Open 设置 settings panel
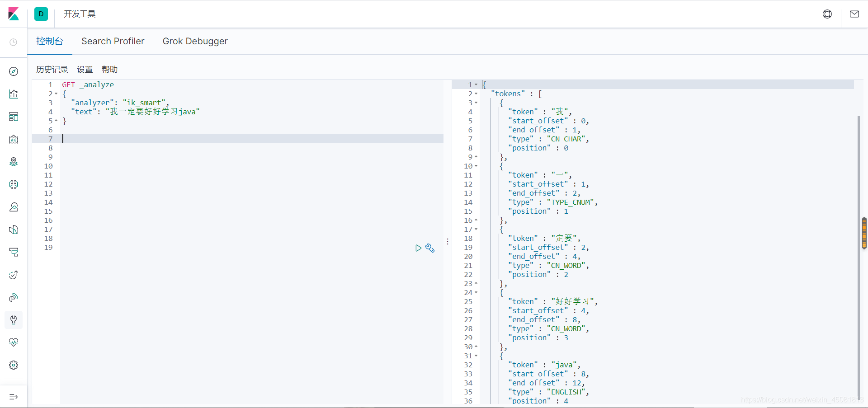The image size is (868, 408). pyautogui.click(x=85, y=70)
